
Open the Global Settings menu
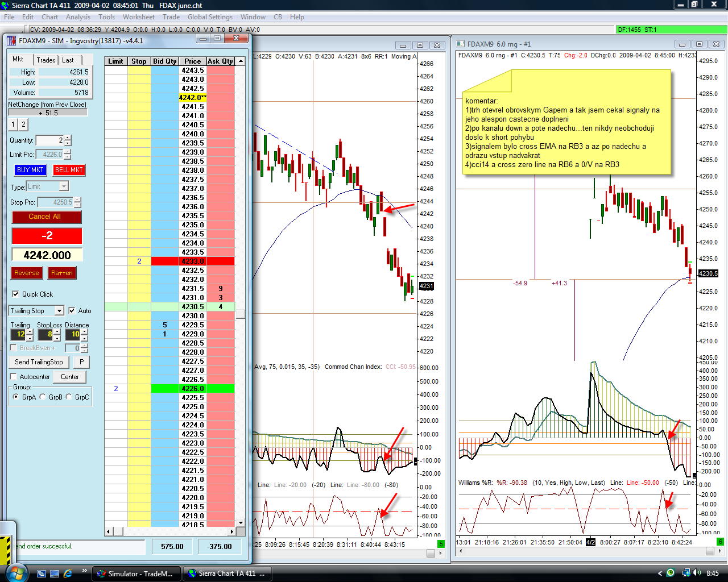click(x=210, y=17)
